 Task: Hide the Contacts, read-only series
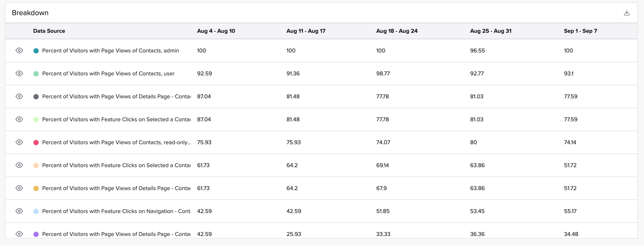point(19,142)
